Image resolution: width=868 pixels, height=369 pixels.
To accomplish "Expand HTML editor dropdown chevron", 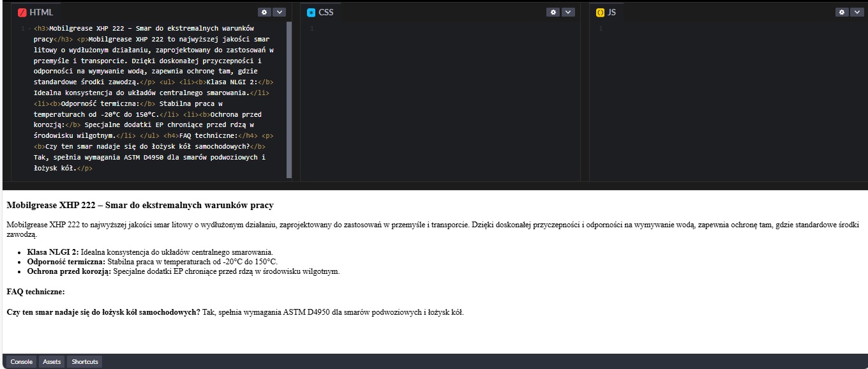I will coord(280,12).
